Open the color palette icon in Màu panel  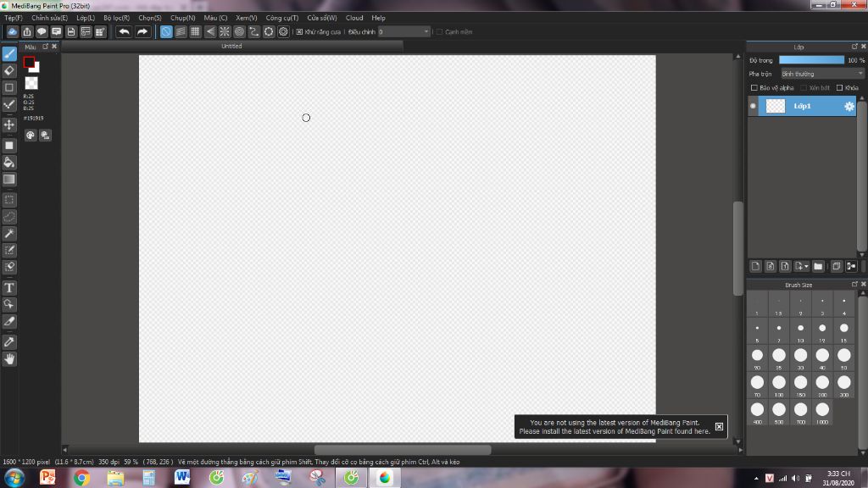pyautogui.click(x=31, y=135)
